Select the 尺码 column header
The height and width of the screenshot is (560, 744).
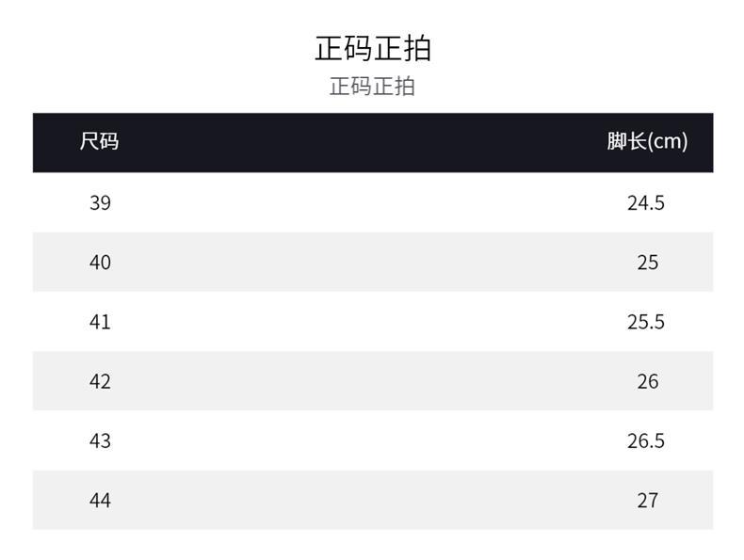(99, 142)
